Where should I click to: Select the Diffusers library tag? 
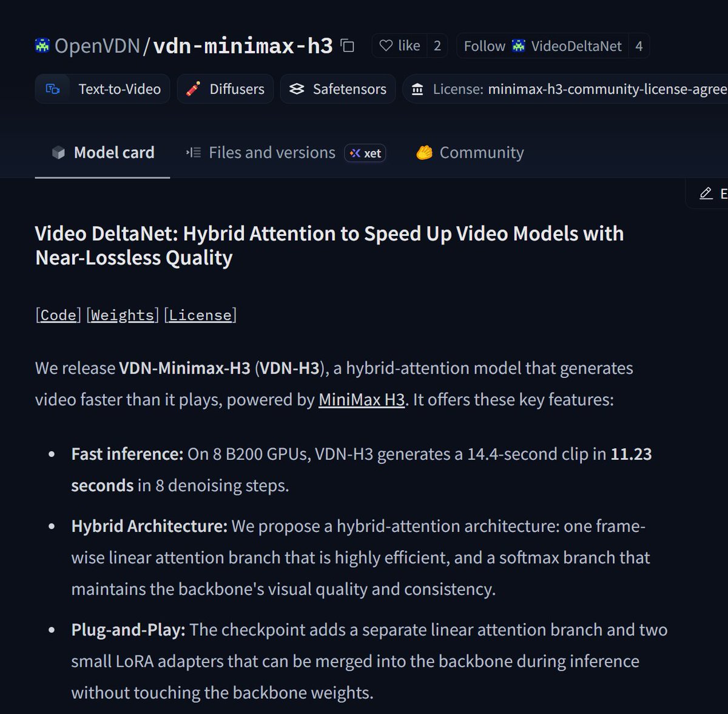(225, 89)
